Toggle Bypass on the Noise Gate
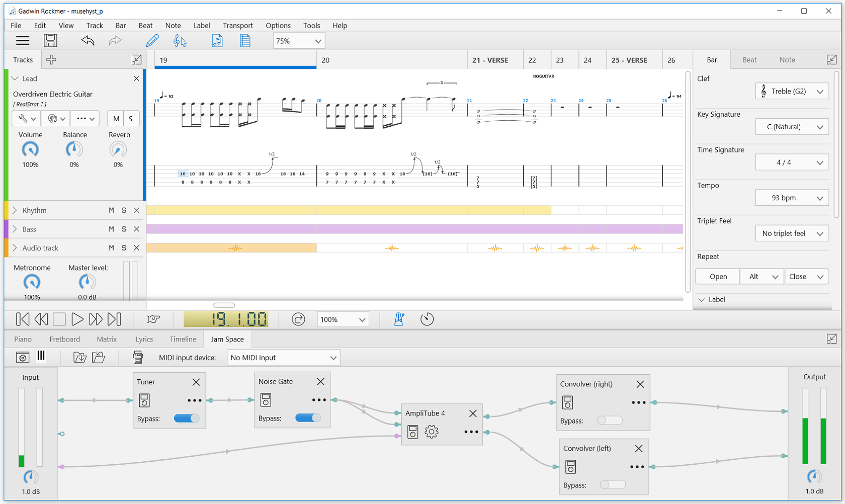This screenshot has width=845, height=504. pyautogui.click(x=309, y=417)
